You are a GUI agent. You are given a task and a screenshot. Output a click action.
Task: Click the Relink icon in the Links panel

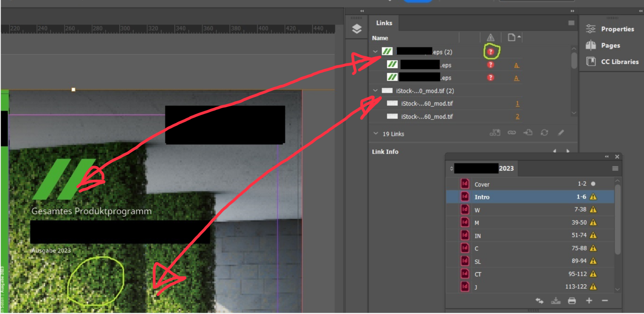[x=511, y=133]
